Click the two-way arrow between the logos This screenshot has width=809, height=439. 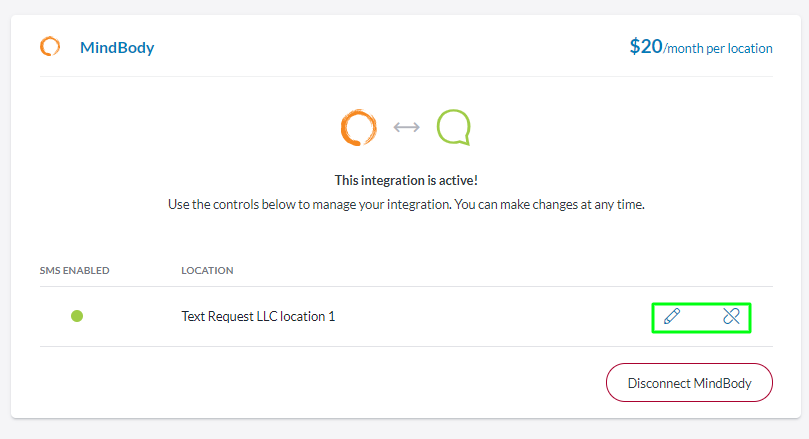point(406,127)
